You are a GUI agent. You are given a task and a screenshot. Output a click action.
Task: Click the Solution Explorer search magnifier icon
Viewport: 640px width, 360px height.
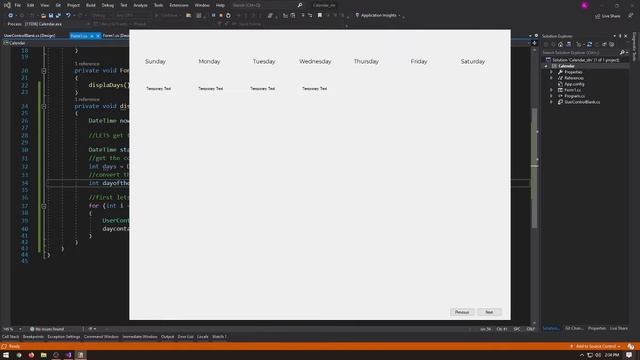pyautogui.click(x=622, y=53)
